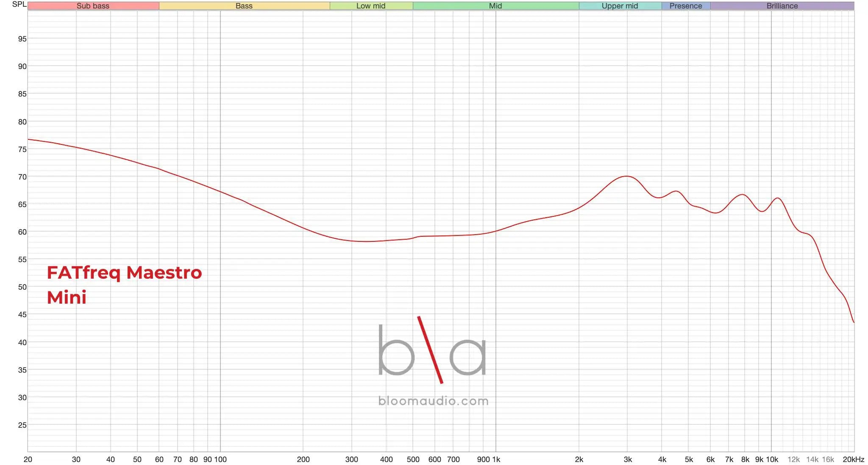Click the Bass frequency band label

coord(244,6)
